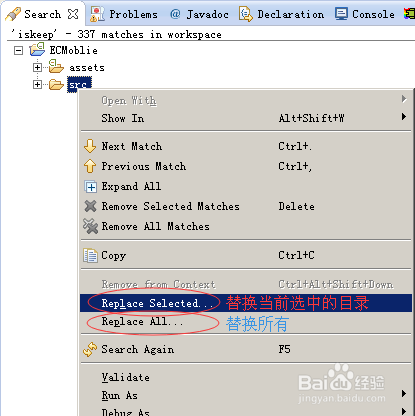Viewport: 415px width, 416px height.
Task: Expand the assets folder node
Action: click(x=37, y=68)
